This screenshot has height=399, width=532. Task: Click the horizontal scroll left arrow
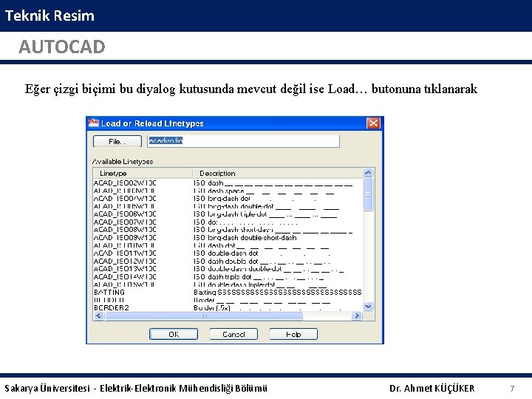click(x=98, y=316)
